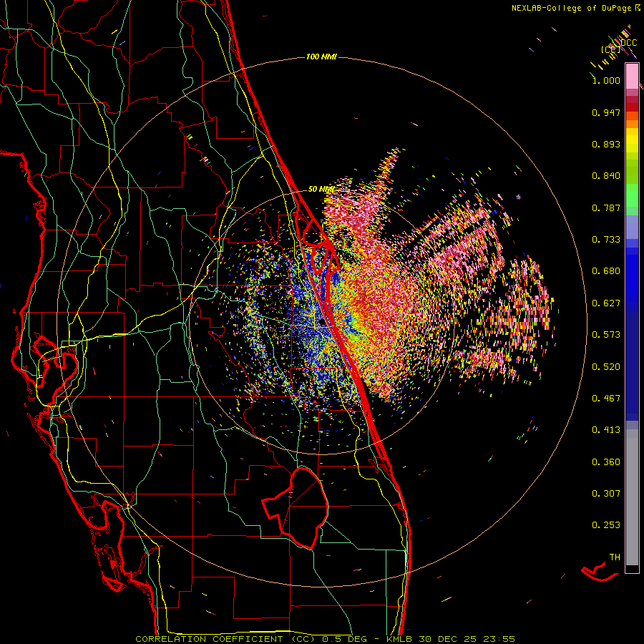The image size is (644, 644).
Task: Click the 50 NMI range ring label
Action: pos(321,190)
